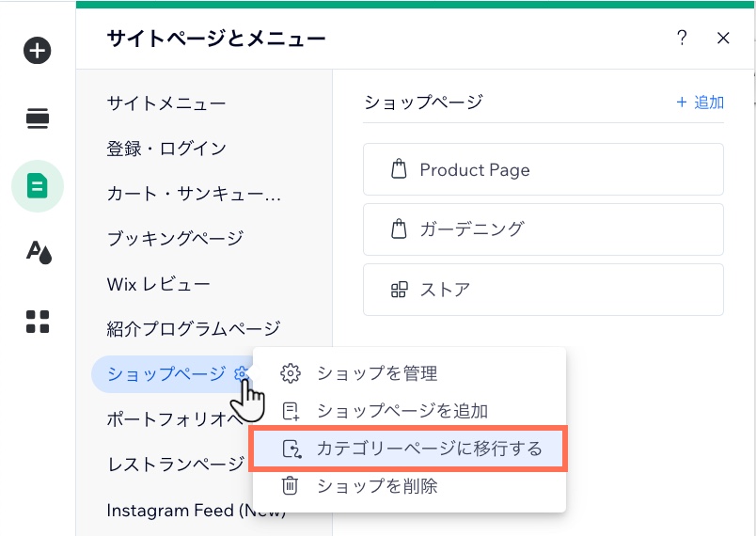The width and height of the screenshot is (756, 536).
Task: Open the Product Page entry
Action: [543, 170]
